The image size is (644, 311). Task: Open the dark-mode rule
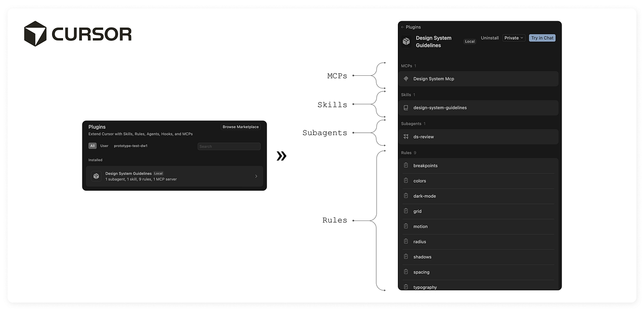coord(478,196)
